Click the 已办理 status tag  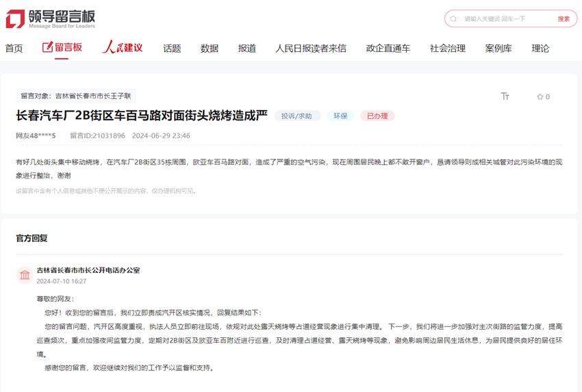coord(377,116)
